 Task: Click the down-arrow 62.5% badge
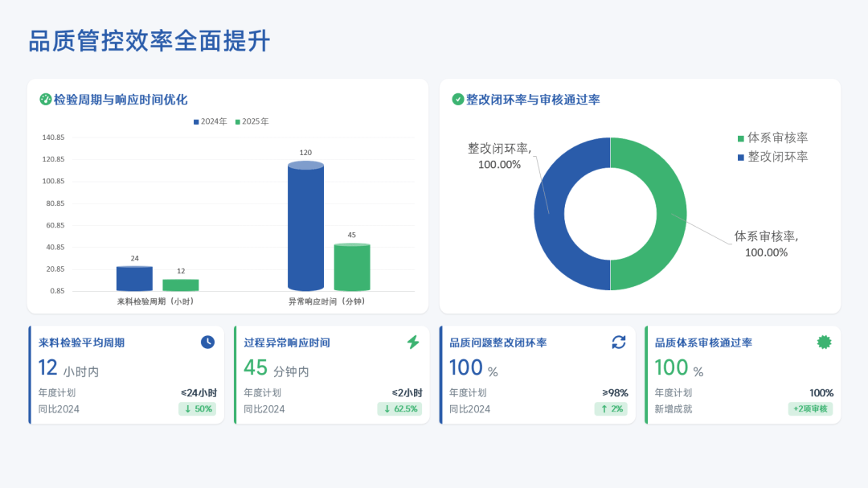(x=399, y=408)
